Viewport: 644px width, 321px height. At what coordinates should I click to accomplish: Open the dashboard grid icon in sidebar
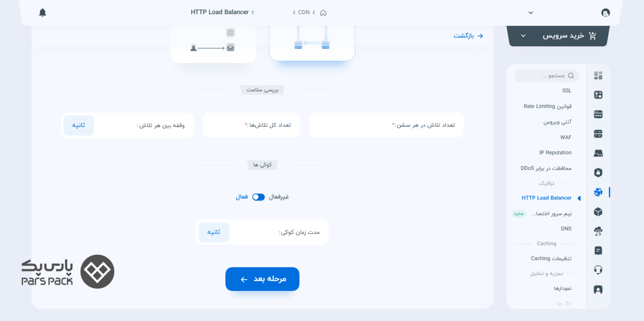(x=598, y=75)
